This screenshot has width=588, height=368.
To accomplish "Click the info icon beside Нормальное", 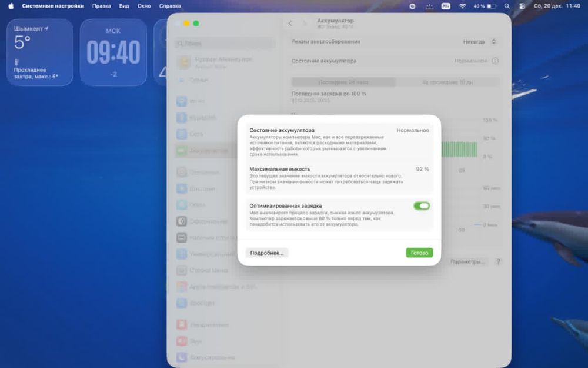I will pyautogui.click(x=495, y=61).
